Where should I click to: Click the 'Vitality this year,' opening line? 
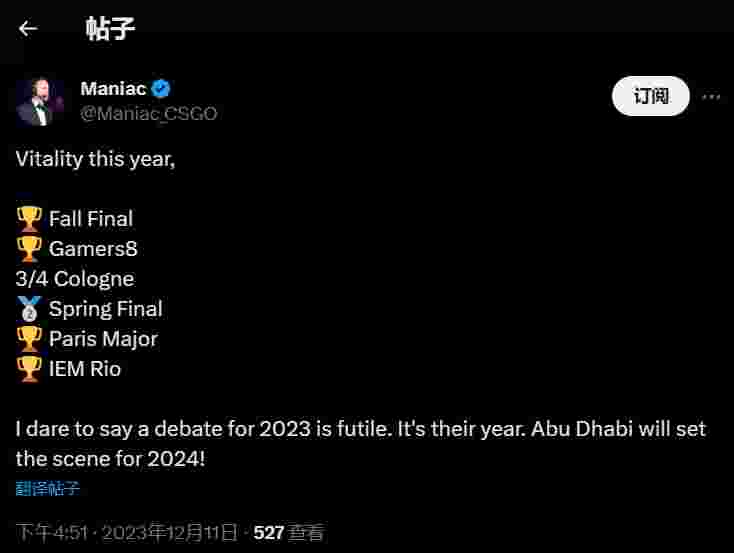(x=95, y=158)
